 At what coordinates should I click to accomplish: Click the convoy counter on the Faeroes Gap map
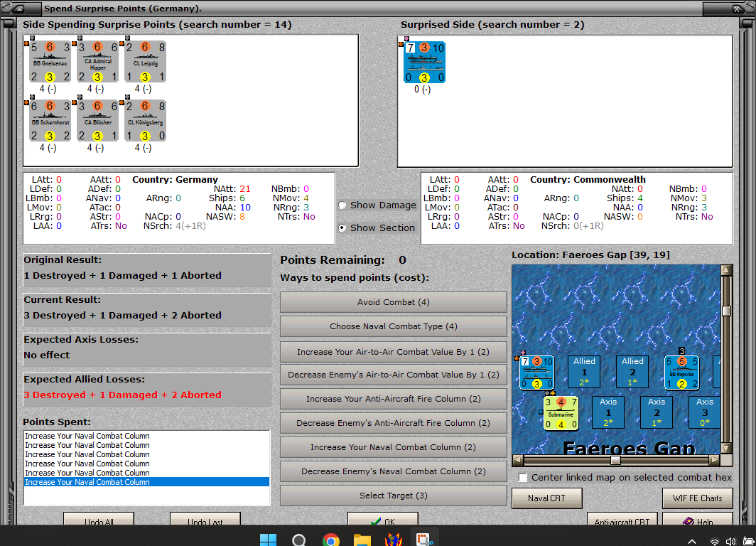coord(536,373)
